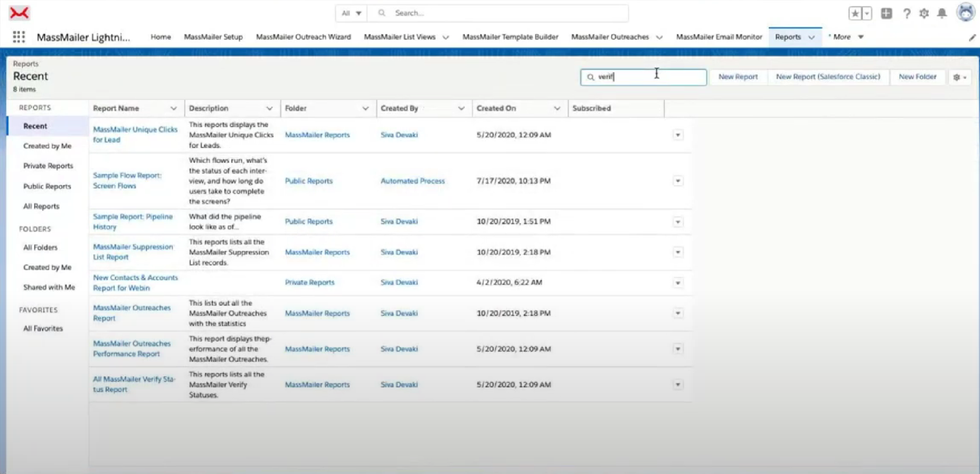Open the Favorites star icon
This screenshot has width=980, height=474.
[855, 14]
